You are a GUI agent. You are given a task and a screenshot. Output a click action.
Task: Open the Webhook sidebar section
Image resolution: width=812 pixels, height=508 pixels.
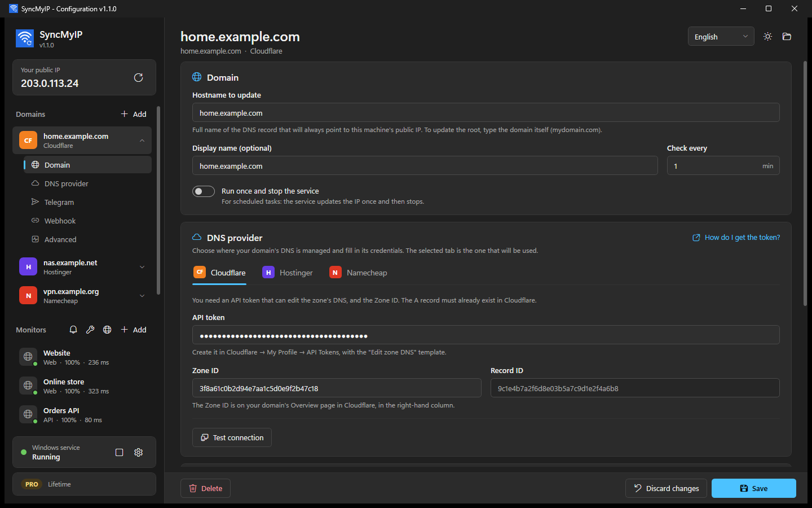point(87,221)
